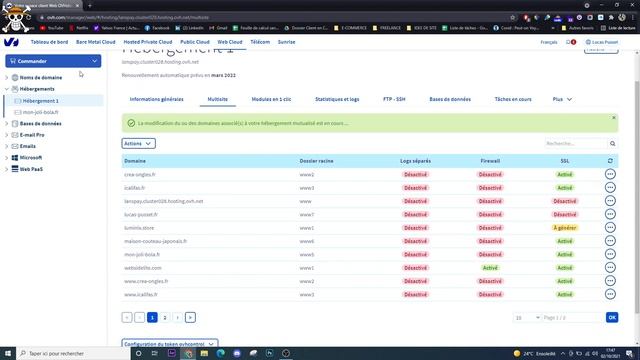Click the page number input field

(573, 318)
